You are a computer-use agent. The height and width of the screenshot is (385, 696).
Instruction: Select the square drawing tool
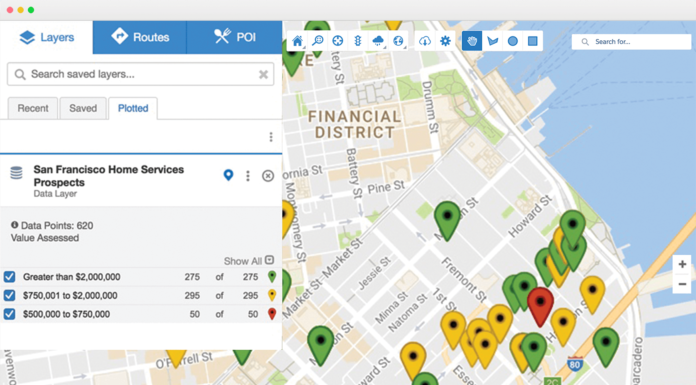pyautogui.click(x=533, y=41)
